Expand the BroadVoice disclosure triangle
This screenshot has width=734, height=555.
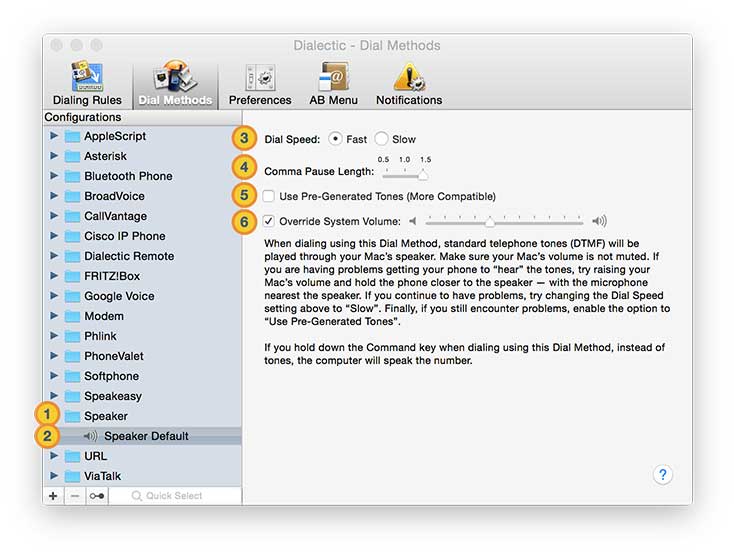coord(54,196)
